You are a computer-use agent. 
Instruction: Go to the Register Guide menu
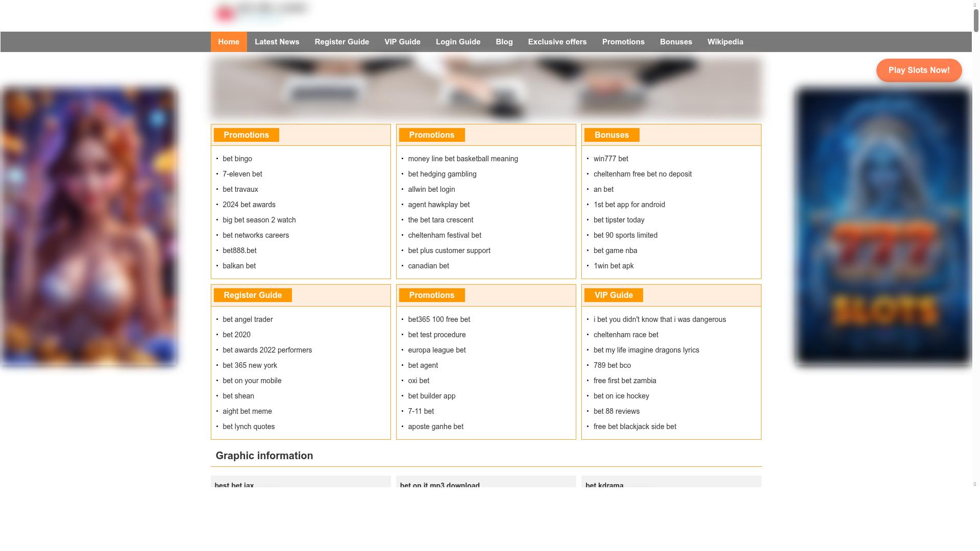pyautogui.click(x=341, y=42)
